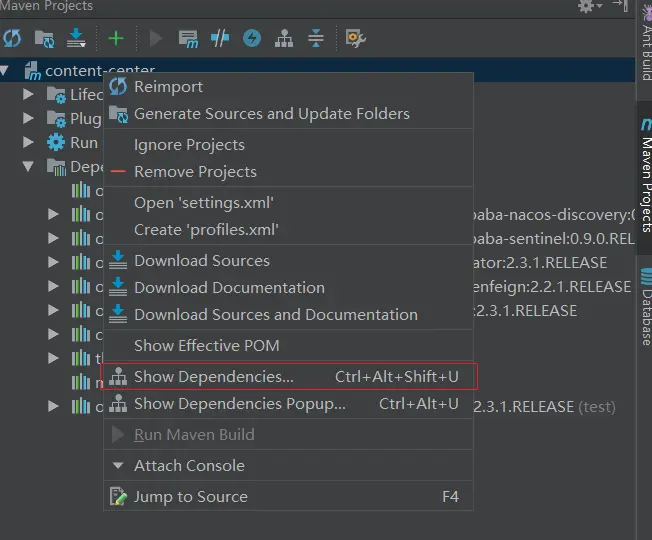This screenshot has width=652, height=540.
Task: Choose Show Dependencies... menu item
Action: (x=288, y=377)
